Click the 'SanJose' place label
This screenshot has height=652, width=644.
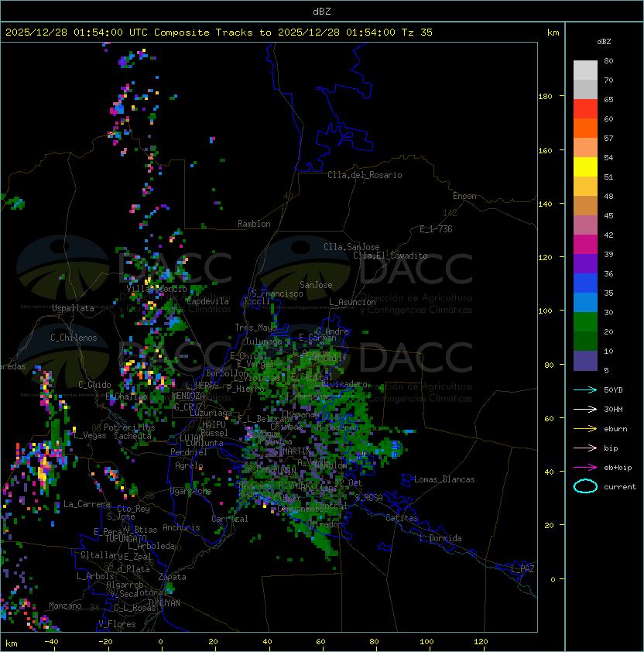click(316, 285)
